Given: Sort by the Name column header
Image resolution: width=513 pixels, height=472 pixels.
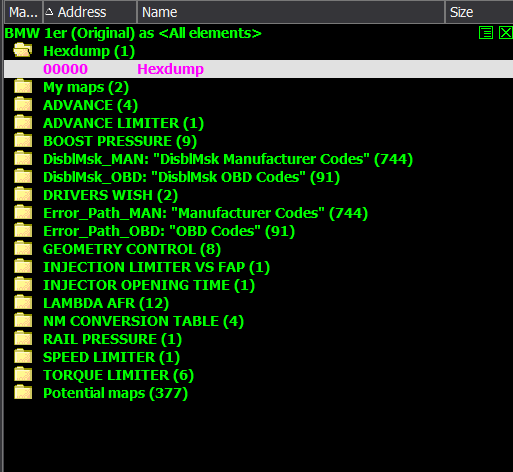Looking at the screenshot, I should click(x=291, y=12).
